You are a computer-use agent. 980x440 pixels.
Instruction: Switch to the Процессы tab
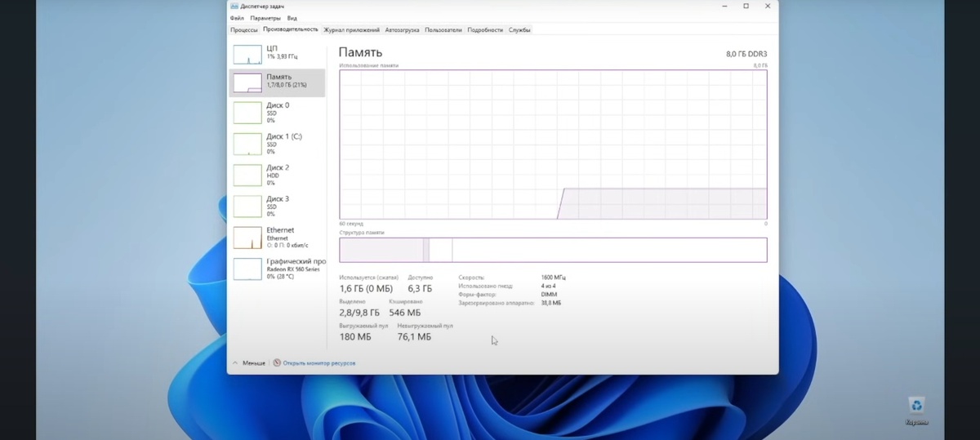point(244,29)
